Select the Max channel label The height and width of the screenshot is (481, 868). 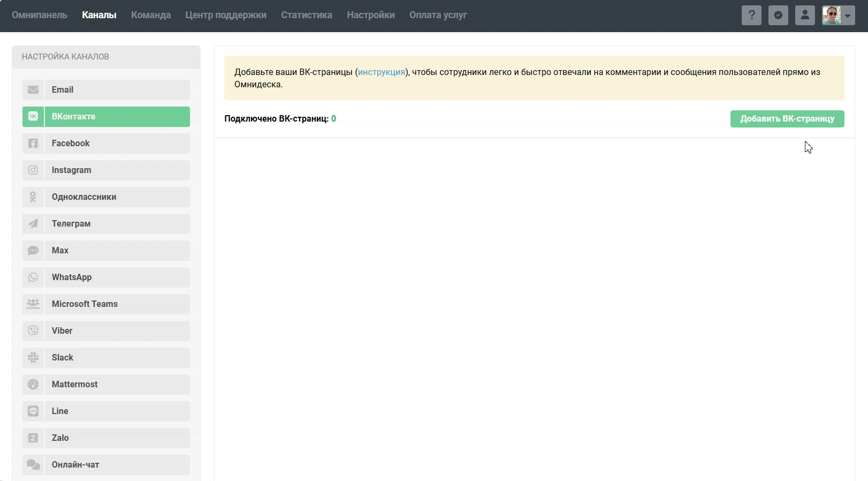60,251
